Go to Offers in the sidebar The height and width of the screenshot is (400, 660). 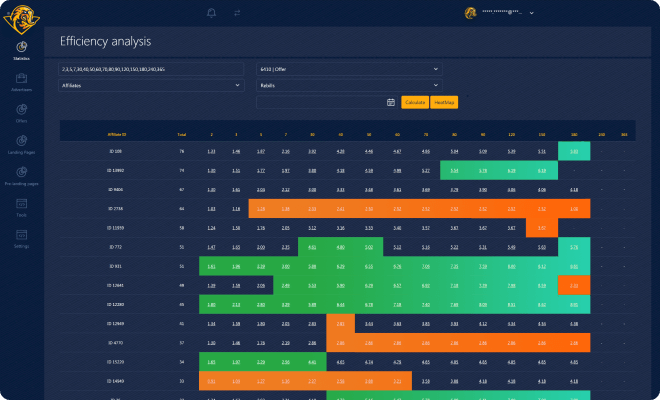[x=22, y=109]
